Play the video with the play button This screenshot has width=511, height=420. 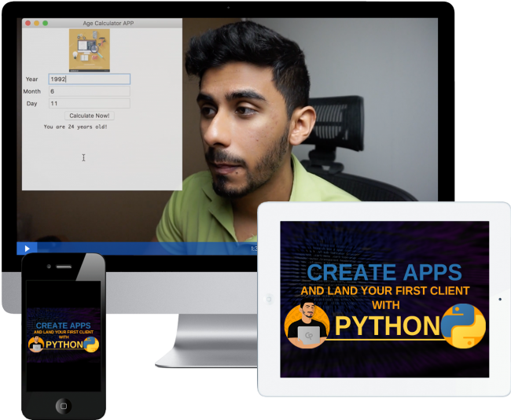point(27,249)
